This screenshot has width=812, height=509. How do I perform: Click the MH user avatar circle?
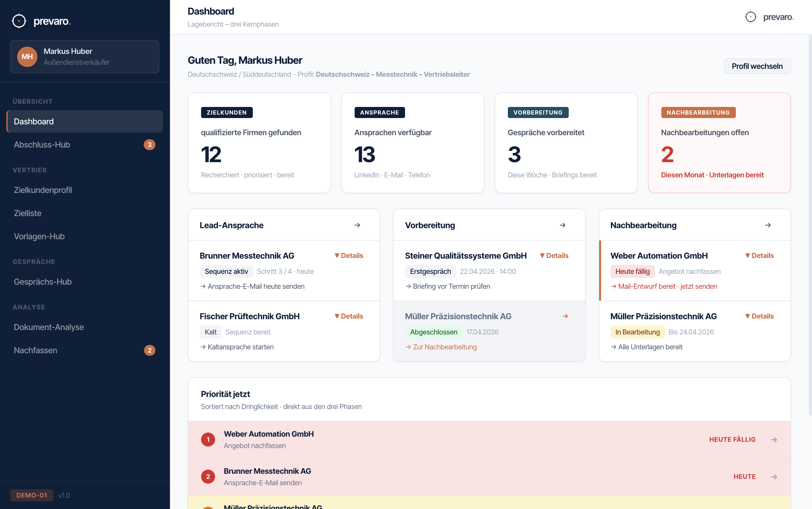[27, 56]
